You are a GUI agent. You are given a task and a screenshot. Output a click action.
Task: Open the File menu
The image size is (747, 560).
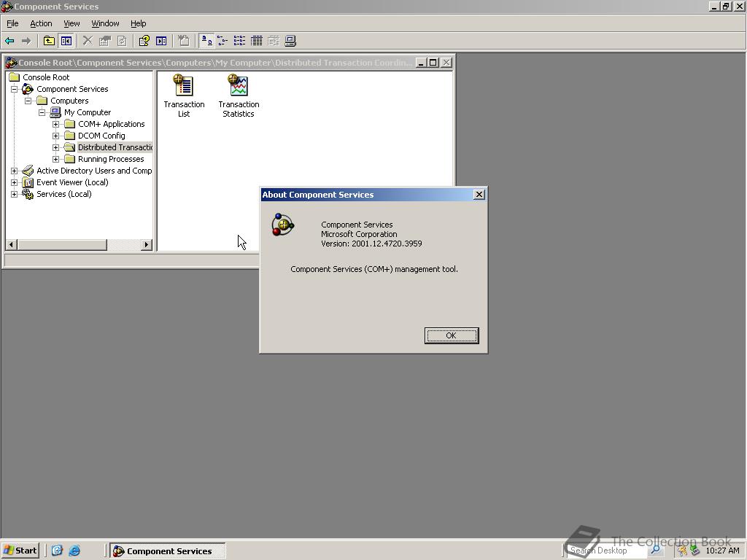coord(12,23)
